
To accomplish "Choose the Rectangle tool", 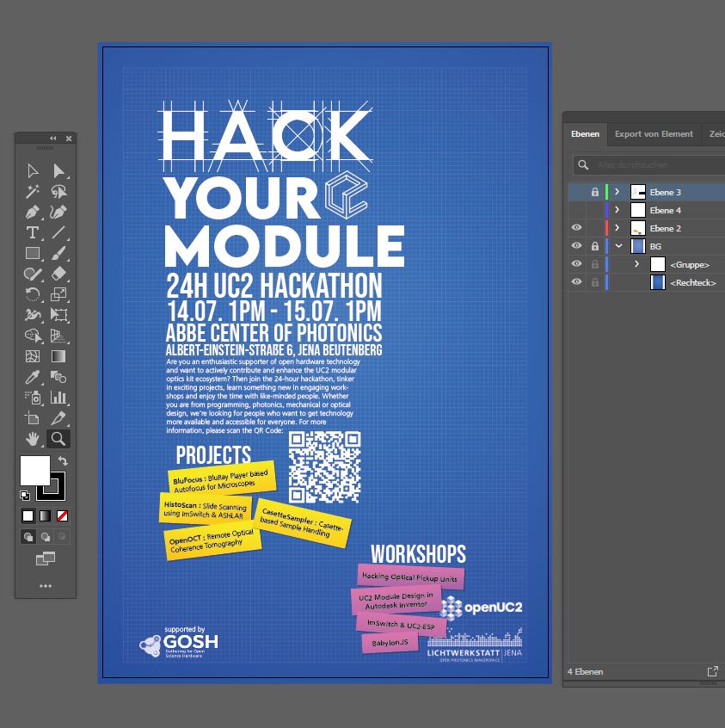I will 33,254.
